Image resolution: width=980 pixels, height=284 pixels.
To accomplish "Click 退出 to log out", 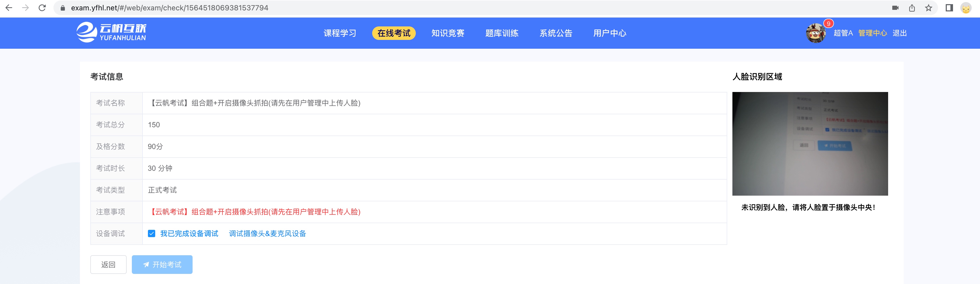I will (899, 33).
